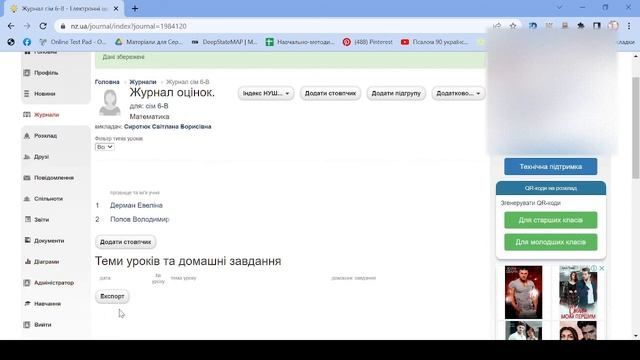
Task: Open Повідомлення in the sidebar
Action: tap(54, 178)
